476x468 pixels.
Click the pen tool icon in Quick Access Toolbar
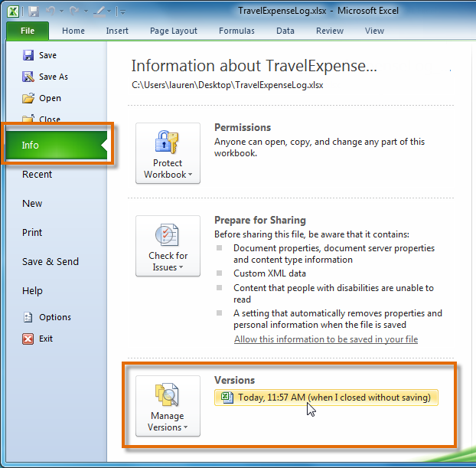point(99,11)
